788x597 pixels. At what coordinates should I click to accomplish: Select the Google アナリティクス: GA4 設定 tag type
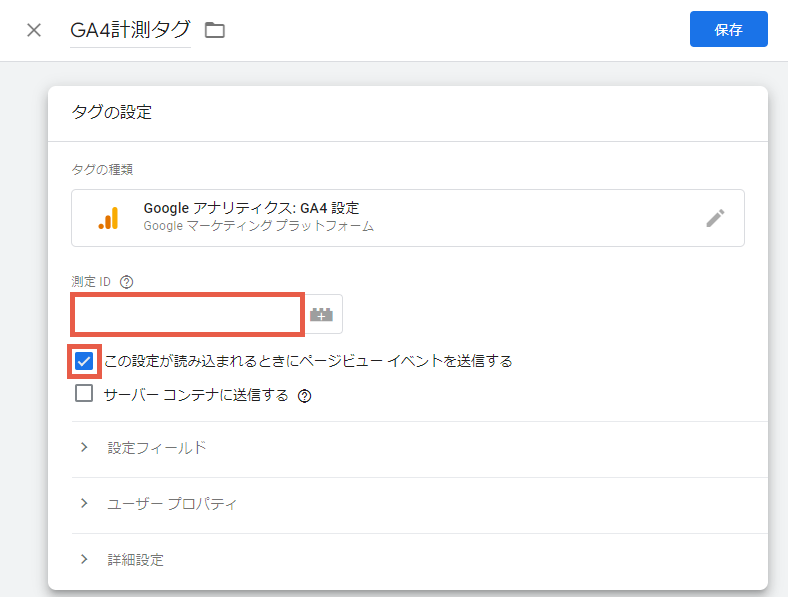pyautogui.click(x=408, y=218)
